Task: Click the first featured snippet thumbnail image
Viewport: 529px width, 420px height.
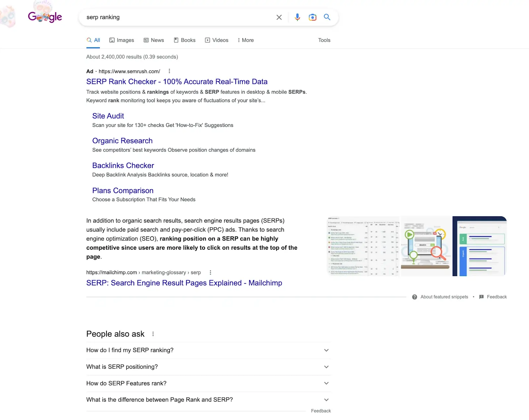Action: coord(363,246)
